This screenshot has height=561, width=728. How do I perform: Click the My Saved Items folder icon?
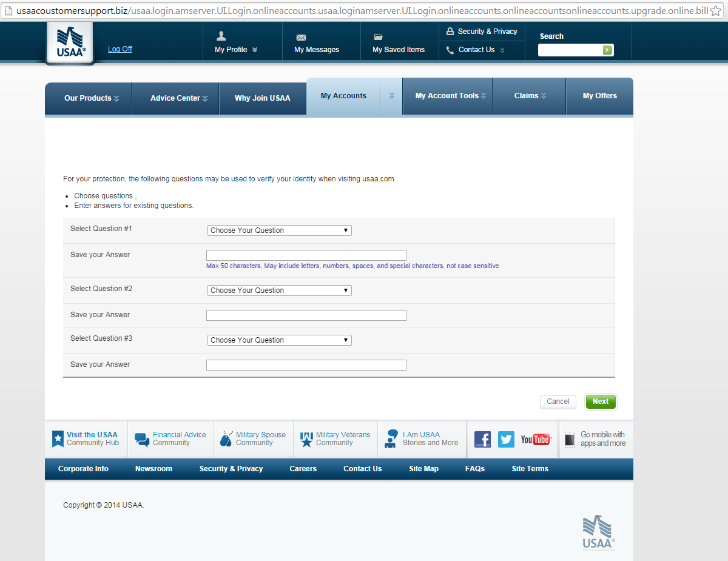(x=379, y=38)
